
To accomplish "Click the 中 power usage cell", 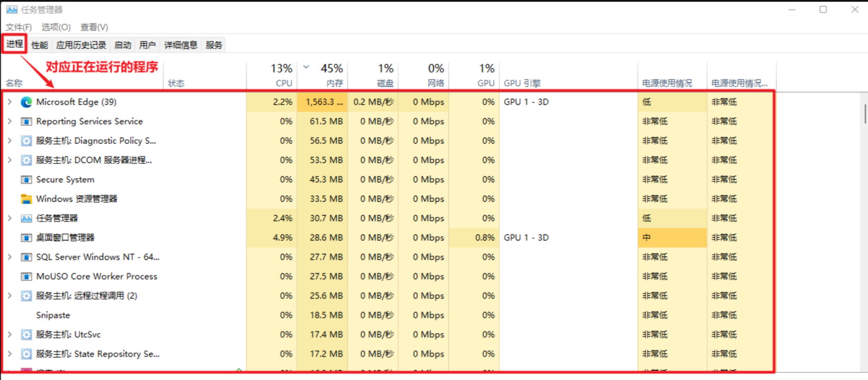I will pyautogui.click(x=672, y=238).
